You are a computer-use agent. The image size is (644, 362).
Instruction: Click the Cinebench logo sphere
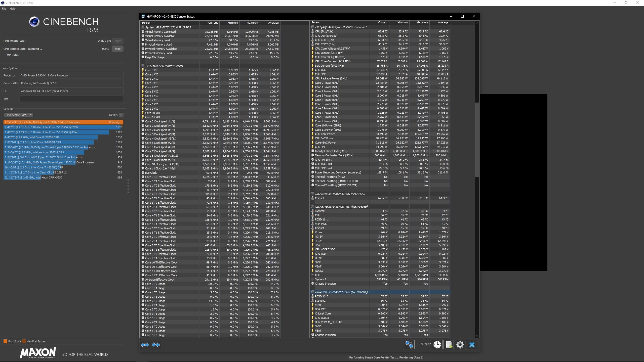pyautogui.click(x=34, y=22)
